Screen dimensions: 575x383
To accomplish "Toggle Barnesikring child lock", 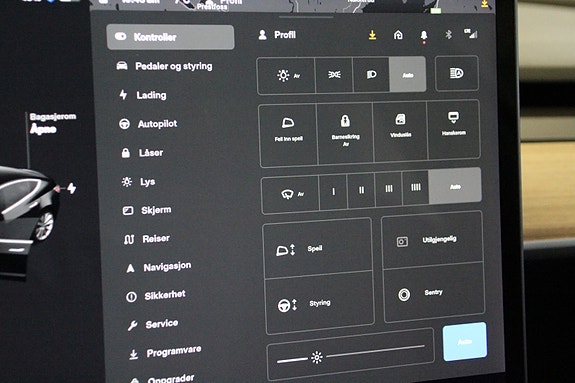I will [345, 133].
